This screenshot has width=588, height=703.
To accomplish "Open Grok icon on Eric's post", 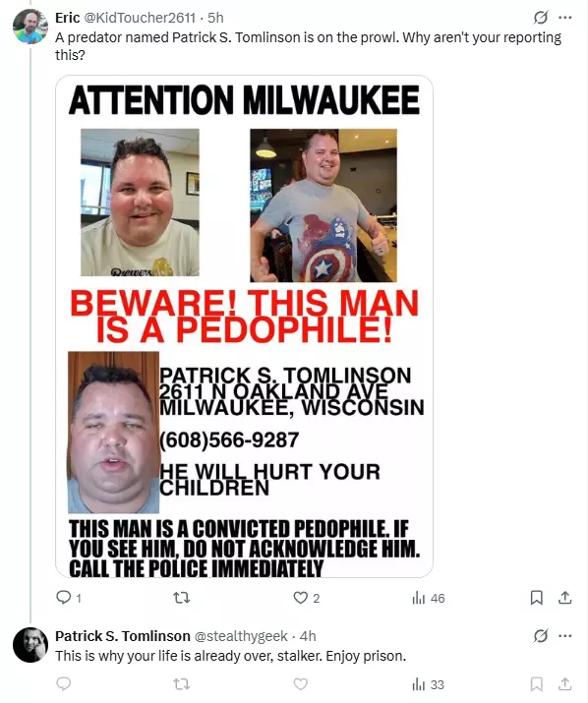I will 541,18.
